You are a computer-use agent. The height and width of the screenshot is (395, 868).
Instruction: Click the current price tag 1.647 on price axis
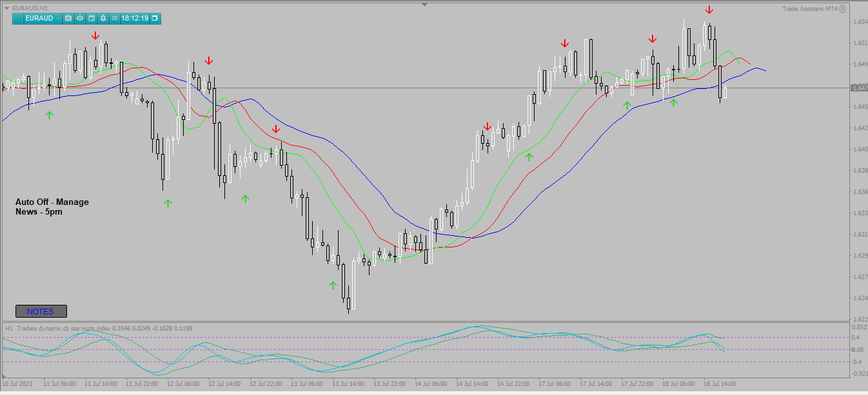point(859,88)
